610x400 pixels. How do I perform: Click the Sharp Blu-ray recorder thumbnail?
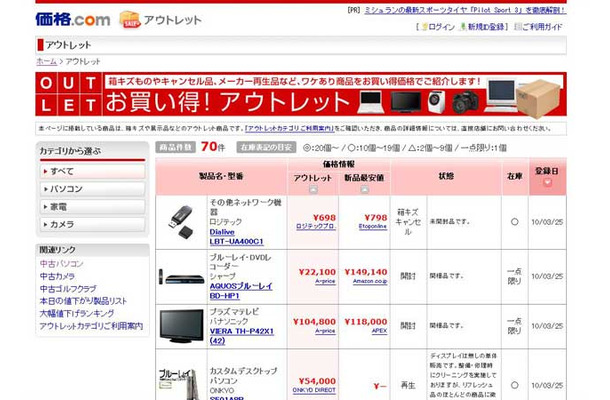click(x=182, y=277)
